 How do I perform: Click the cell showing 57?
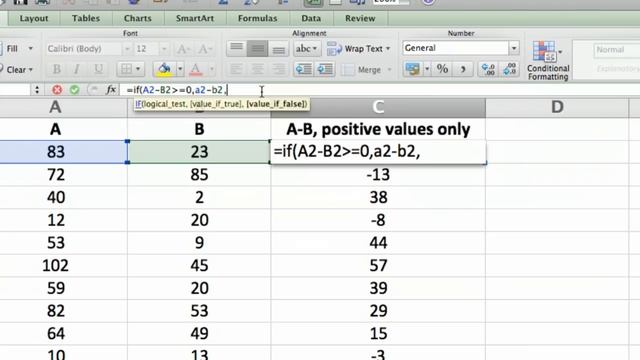pos(378,266)
